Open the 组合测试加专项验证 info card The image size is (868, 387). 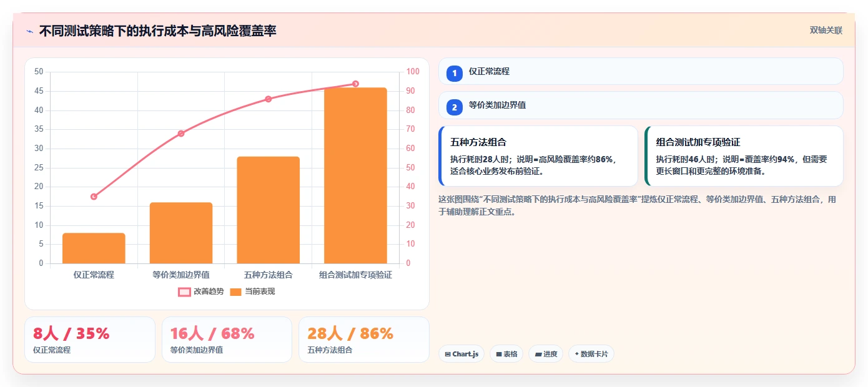coord(744,156)
